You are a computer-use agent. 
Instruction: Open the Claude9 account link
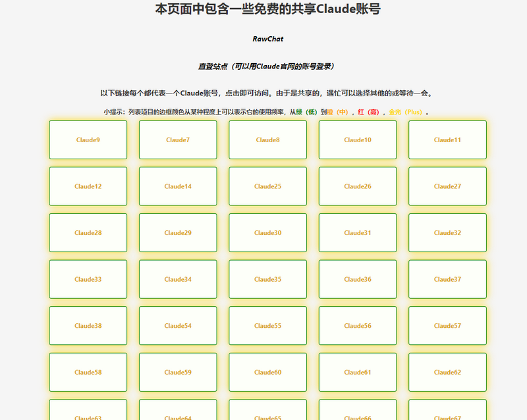88,140
